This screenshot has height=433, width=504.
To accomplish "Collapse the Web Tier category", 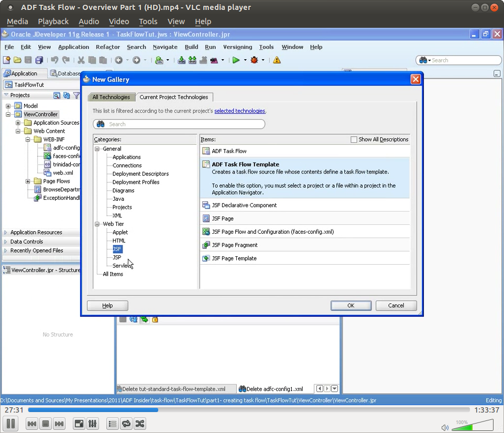I will click(97, 224).
